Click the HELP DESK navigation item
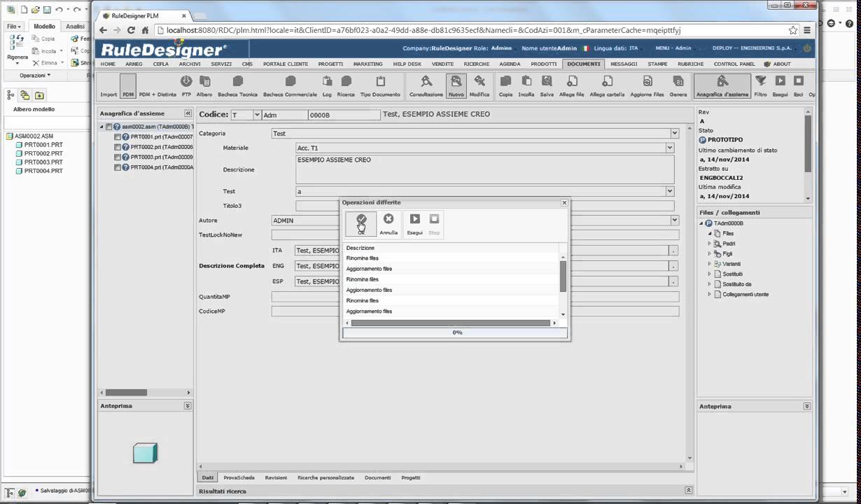Viewport: 861px width, 504px height. (x=407, y=64)
